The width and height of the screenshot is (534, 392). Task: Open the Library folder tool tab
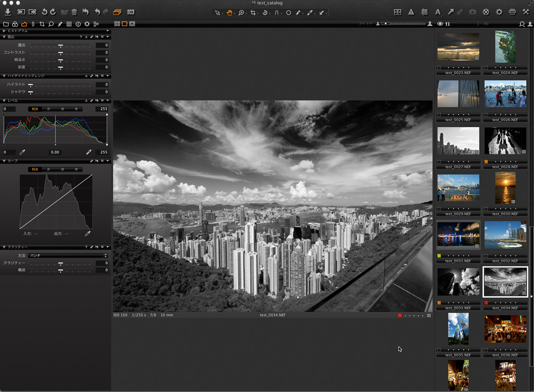coord(6,24)
